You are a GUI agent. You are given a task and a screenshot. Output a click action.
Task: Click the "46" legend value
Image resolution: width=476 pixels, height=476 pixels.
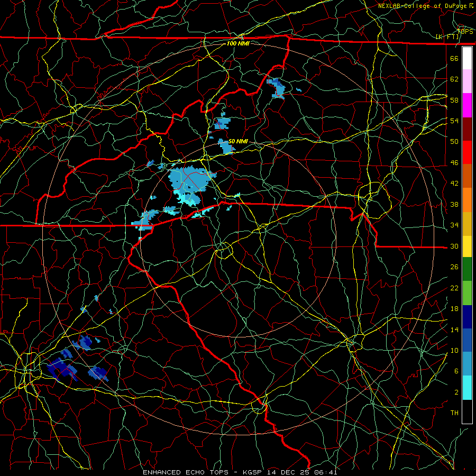coord(454,163)
